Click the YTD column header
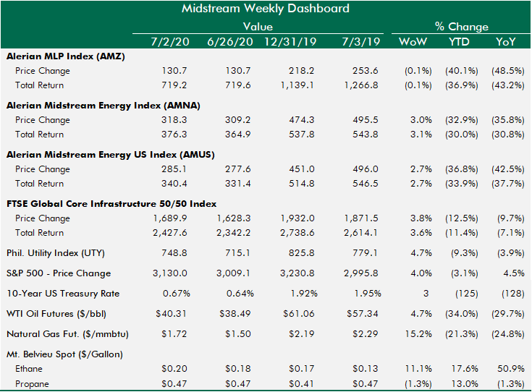 coord(459,42)
